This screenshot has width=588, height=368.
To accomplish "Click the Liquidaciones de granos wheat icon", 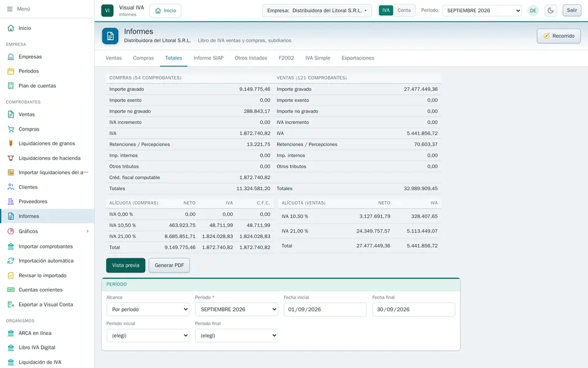I will click(11, 144).
